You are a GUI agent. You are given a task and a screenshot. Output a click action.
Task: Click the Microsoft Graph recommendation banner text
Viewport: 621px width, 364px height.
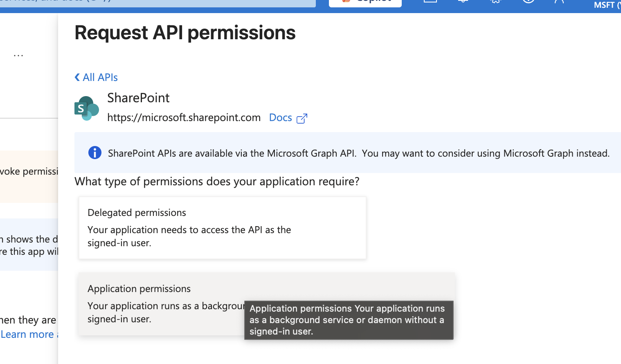pos(359,153)
